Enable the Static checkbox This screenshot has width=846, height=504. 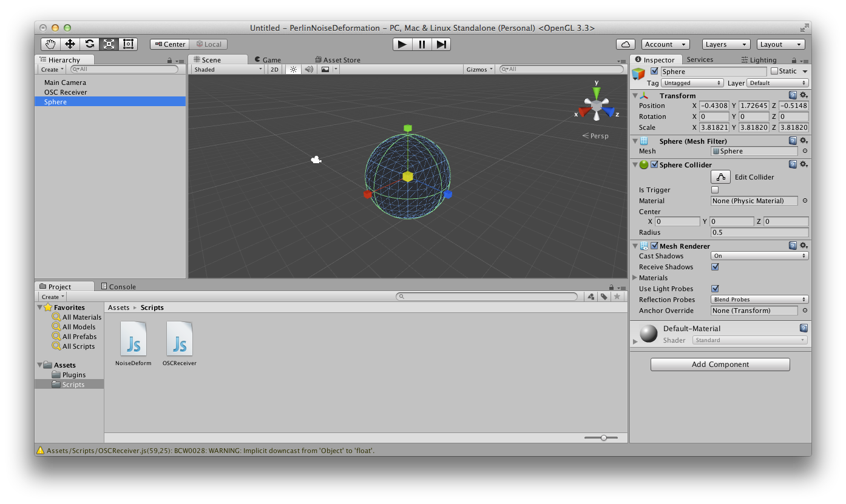[774, 72]
